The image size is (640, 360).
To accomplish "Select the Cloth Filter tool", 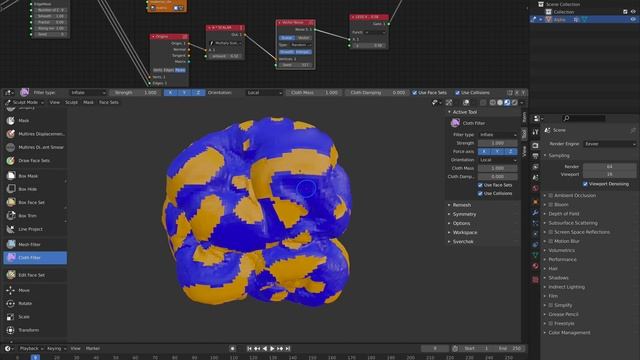I will pos(35,258).
